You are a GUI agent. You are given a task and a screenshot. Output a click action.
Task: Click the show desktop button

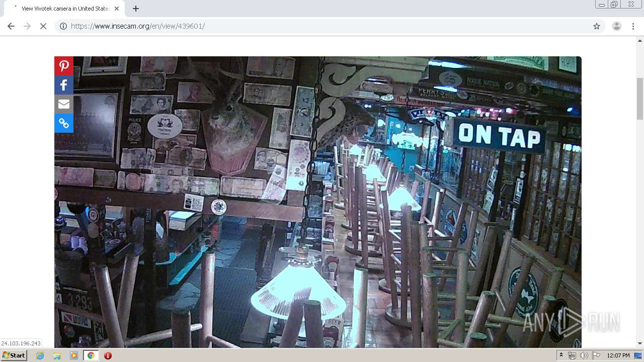click(639, 355)
